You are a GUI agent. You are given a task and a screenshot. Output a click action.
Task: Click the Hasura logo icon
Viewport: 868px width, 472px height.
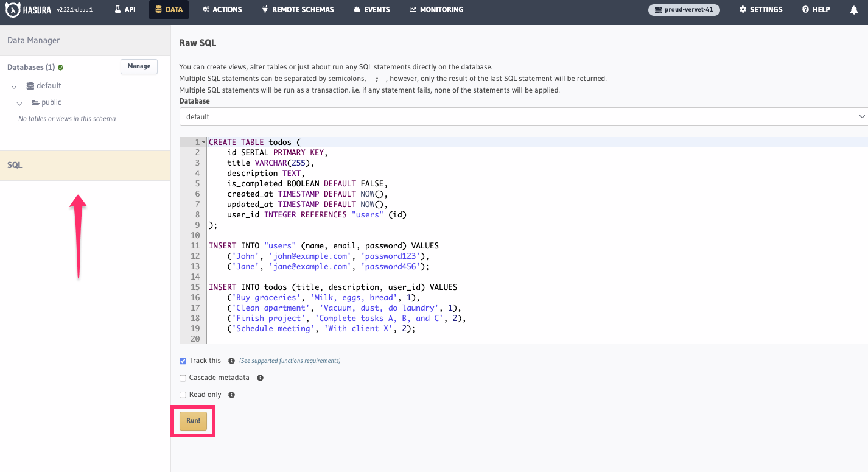12,9
